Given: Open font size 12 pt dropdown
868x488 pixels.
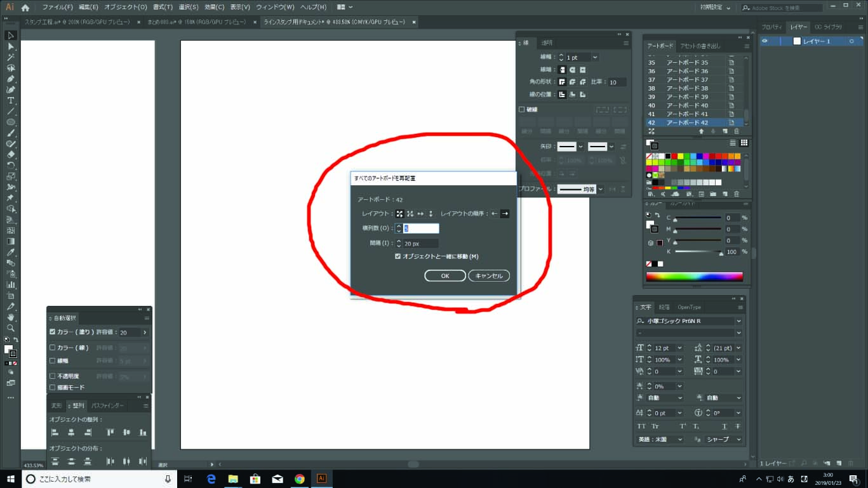Looking at the screenshot, I should 679,348.
